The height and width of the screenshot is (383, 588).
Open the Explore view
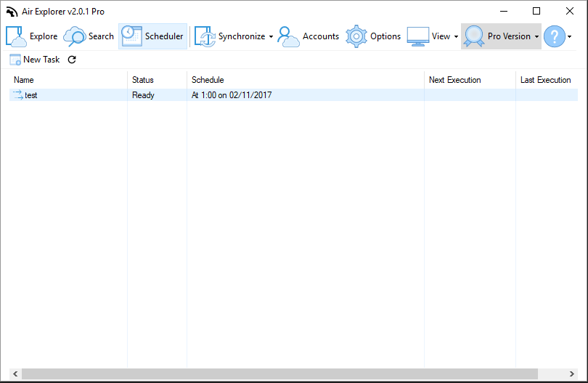click(32, 36)
